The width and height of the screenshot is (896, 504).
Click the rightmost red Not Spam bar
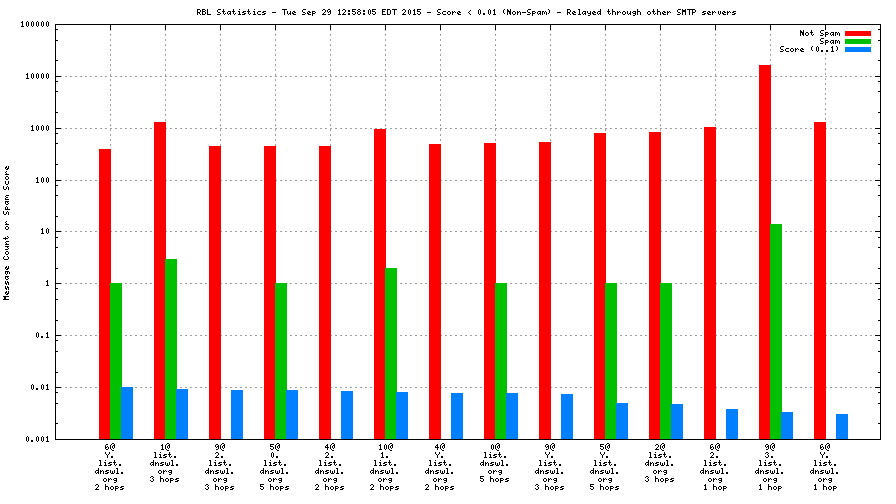click(820, 280)
